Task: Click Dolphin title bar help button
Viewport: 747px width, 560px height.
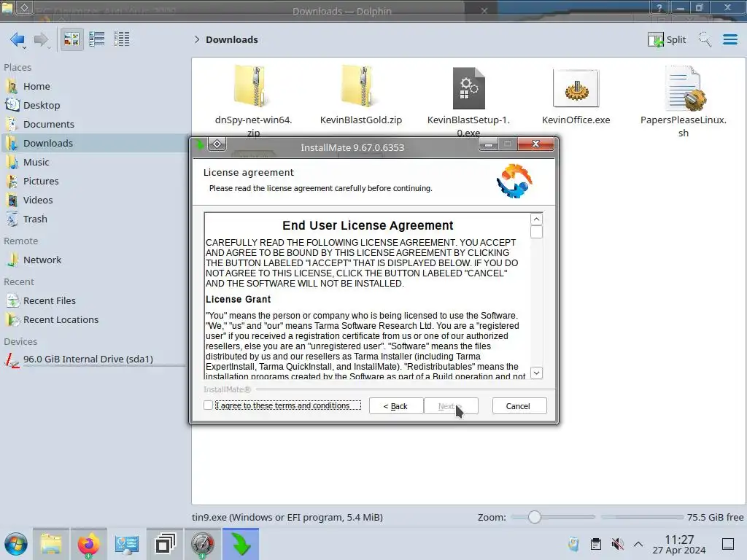Action: [659, 7]
